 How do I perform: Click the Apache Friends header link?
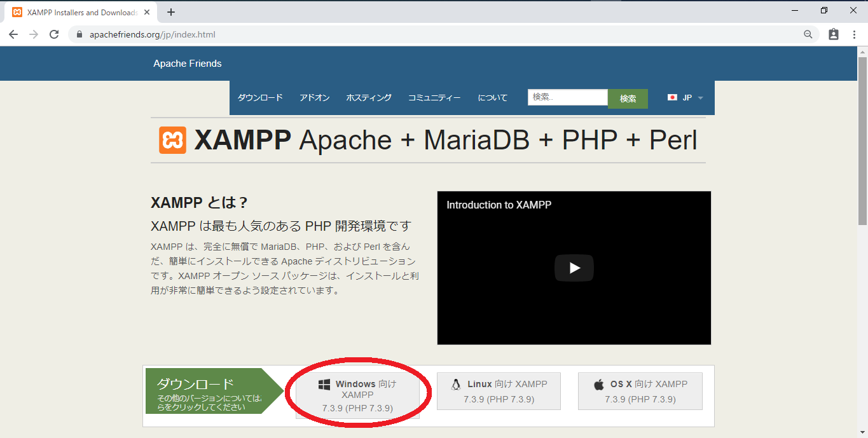point(188,64)
